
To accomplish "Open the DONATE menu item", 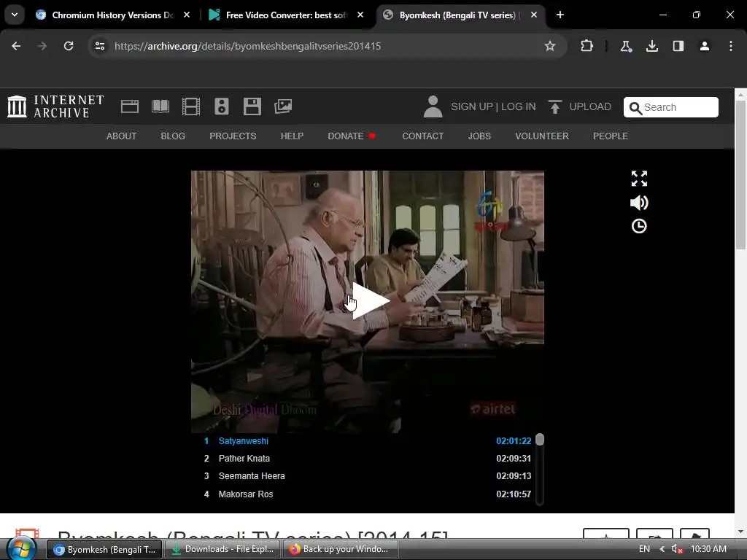I will coord(352,136).
